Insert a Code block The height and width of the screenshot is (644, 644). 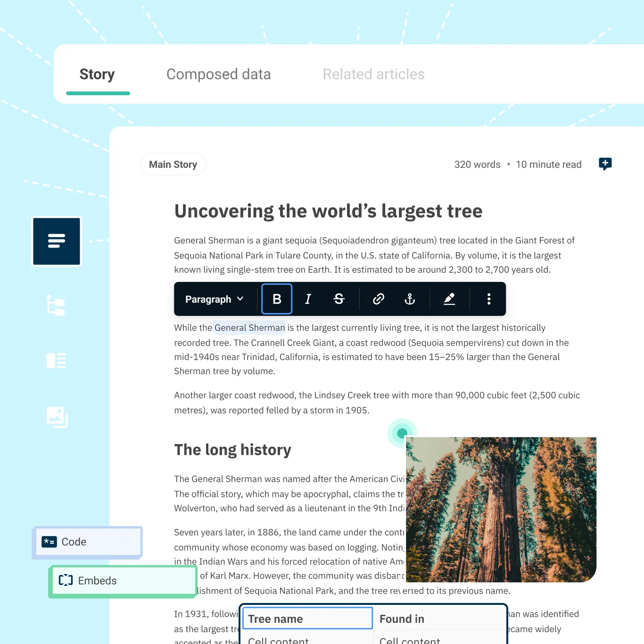coord(87,542)
